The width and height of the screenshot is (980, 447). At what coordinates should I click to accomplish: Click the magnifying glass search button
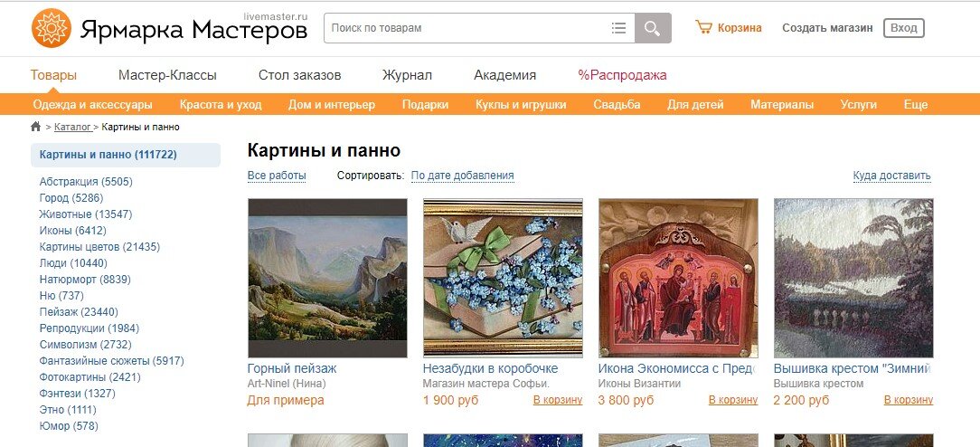[x=653, y=28]
